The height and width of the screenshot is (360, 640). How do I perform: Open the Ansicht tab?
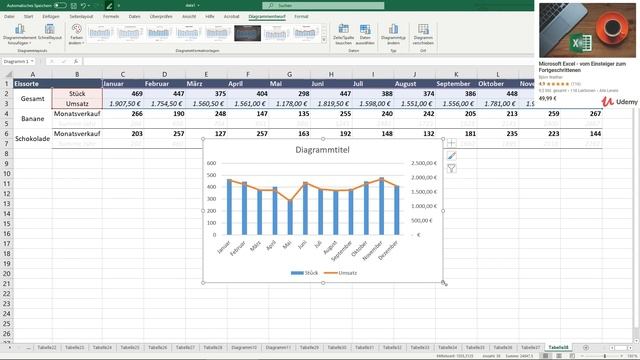pos(189,16)
